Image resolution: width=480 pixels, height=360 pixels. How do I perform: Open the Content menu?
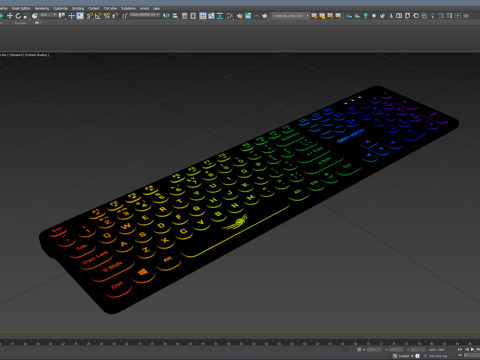[x=94, y=8]
